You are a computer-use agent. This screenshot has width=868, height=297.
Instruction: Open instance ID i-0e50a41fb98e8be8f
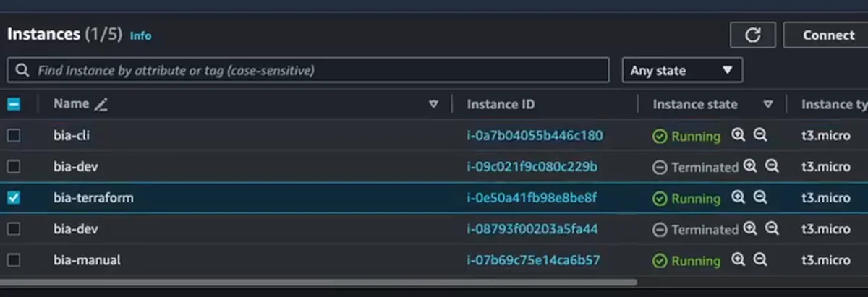click(x=532, y=198)
